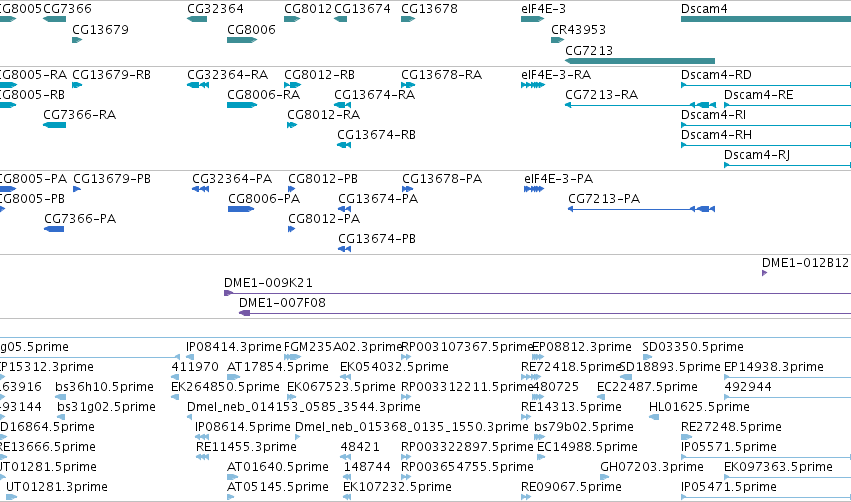The image size is (851, 502).
Task: Select the CG8006-RA transcript label
Action: [x=263, y=94]
